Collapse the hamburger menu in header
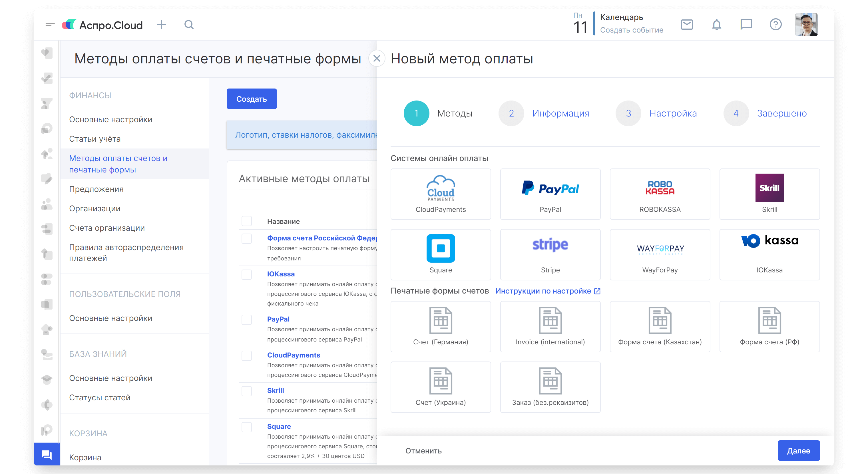This screenshot has width=868, height=474. pos(50,25)
